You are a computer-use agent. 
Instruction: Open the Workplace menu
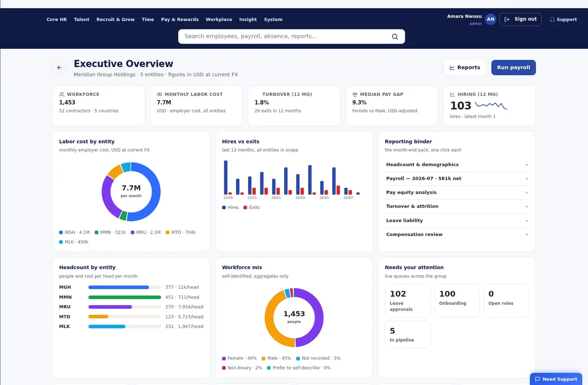[x=219, y=20]
